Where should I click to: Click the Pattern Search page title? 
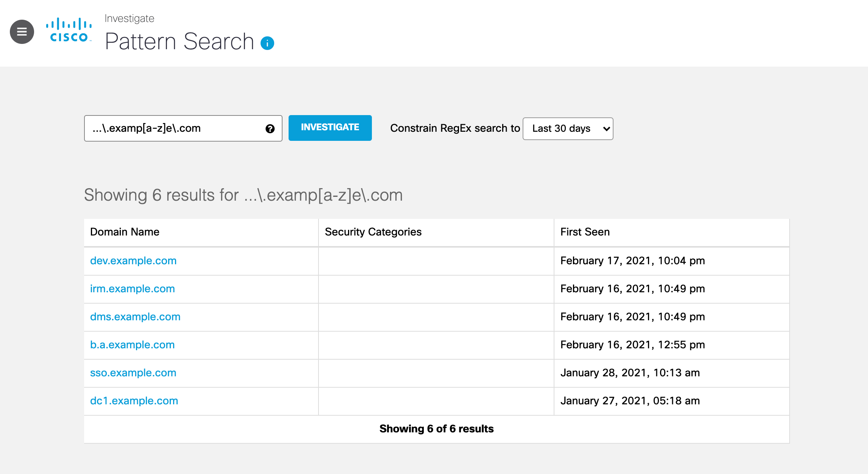[x=180, y=41]
